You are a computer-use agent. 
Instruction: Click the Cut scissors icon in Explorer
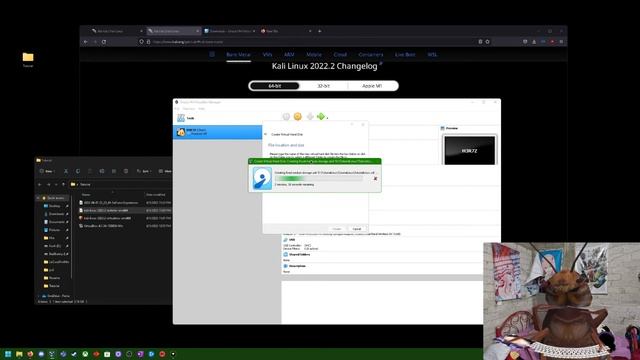pos(66,171)
